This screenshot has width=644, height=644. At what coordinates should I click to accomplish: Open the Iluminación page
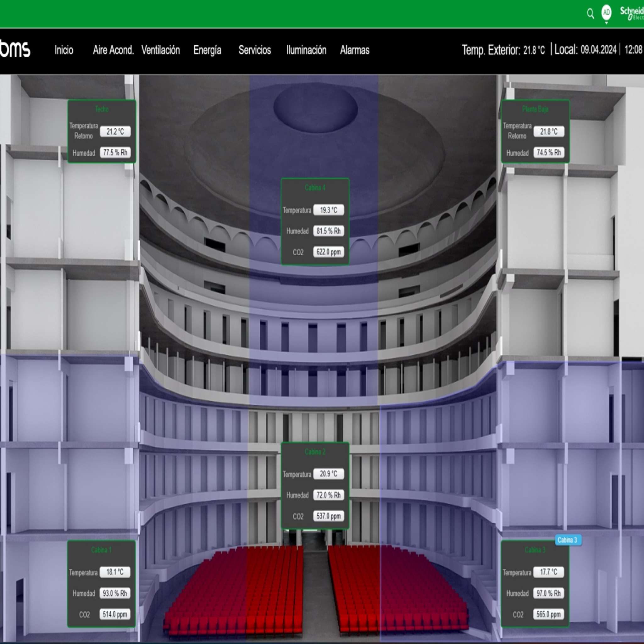coord(306,50)
